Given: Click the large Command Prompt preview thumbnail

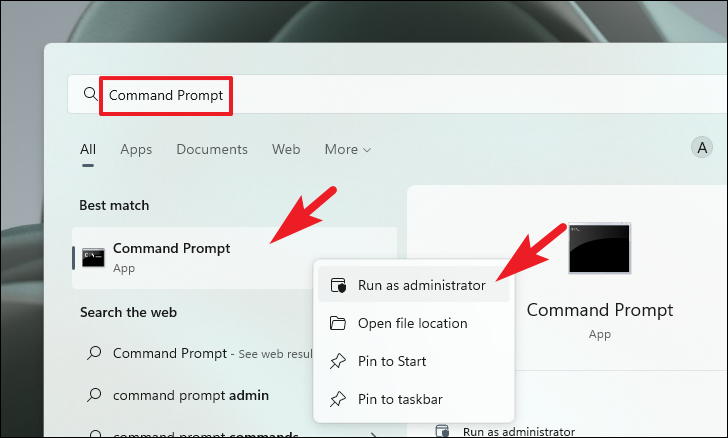Looking at the screenshot, I should pyautogui.click(x=599, y=248).
